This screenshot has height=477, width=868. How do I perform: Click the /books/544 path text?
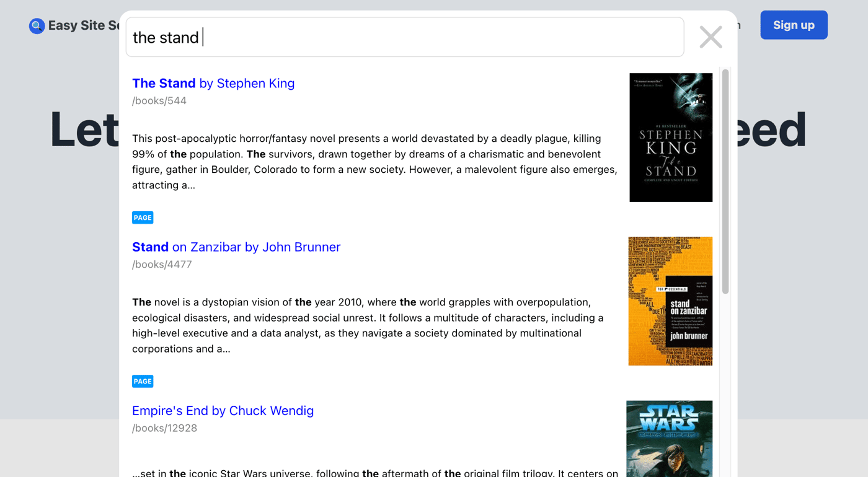tap(159, 100)
